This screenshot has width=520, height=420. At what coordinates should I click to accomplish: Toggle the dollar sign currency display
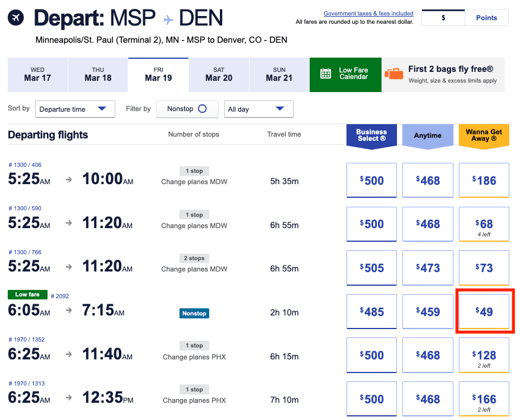coord(443,18)
